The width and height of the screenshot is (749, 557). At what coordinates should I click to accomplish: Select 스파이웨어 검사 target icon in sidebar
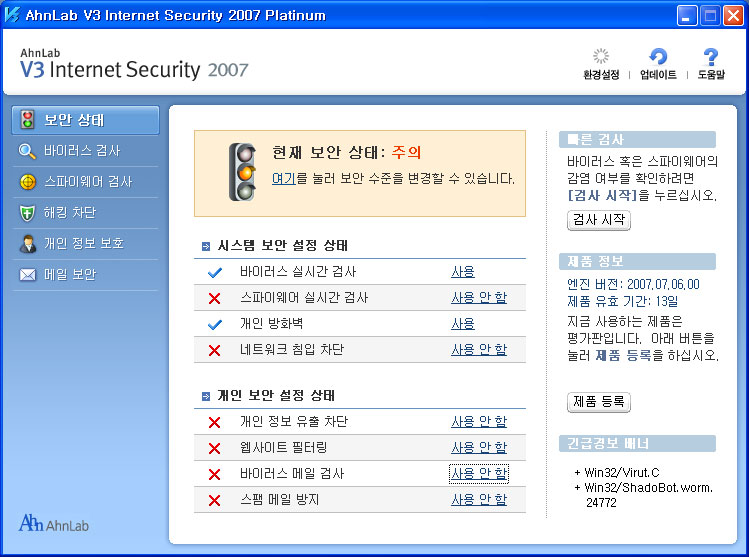tap(28, 182)
